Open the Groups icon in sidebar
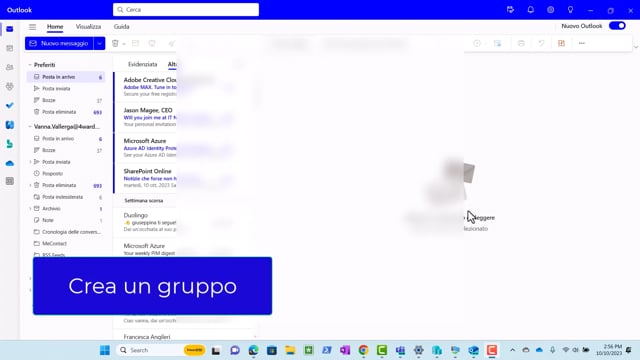The height and width of the screenshot is (360, 640). tap(10, 86)
